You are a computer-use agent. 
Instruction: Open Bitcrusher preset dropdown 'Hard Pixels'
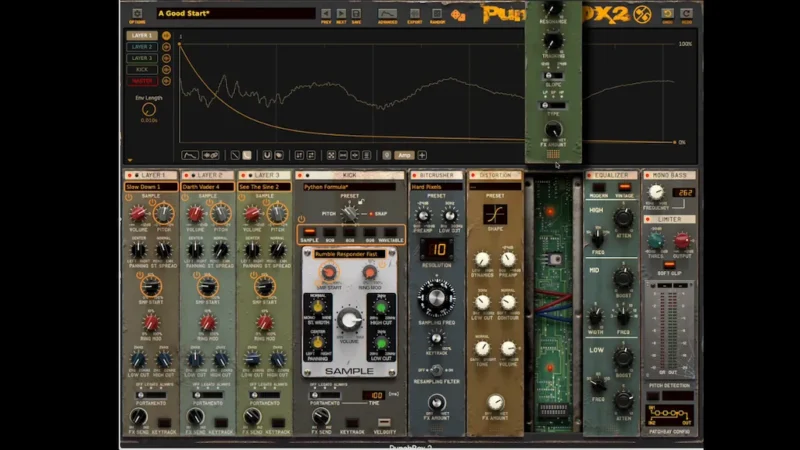[x=436, y=187]
